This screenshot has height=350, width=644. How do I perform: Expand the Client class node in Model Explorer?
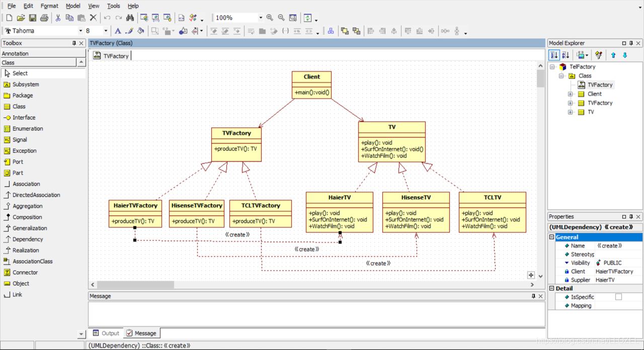(570, 94)
